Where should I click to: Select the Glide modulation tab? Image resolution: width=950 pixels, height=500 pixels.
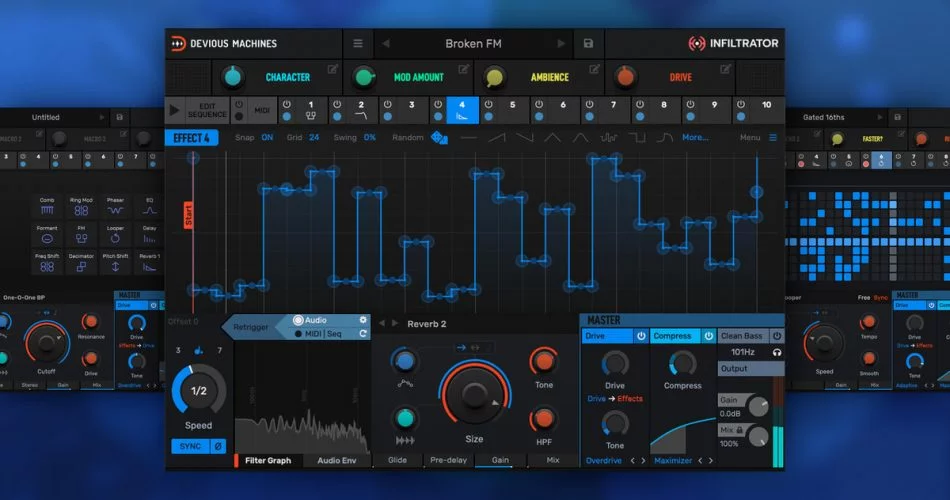point(397,460)
